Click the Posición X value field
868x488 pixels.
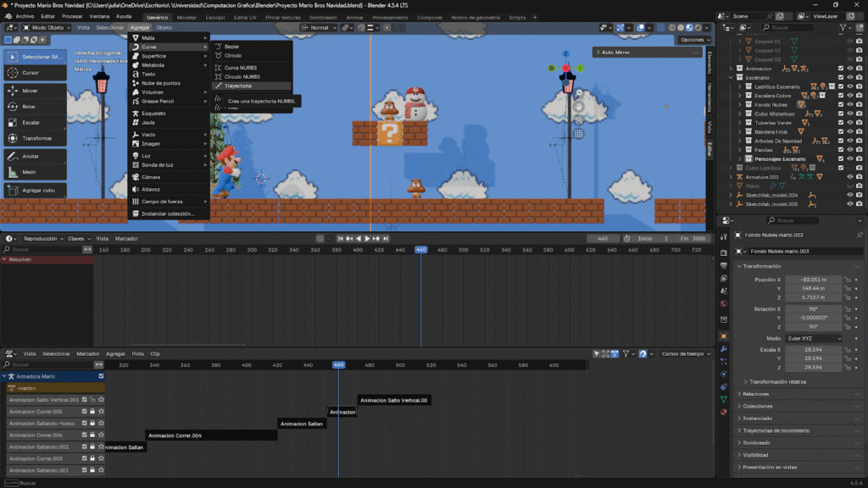tap(813, 279)
